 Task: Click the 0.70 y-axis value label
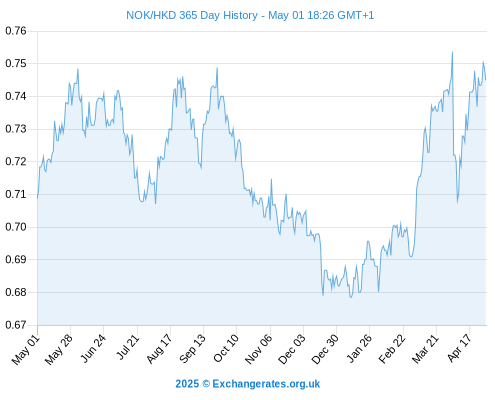coord(16,227)
